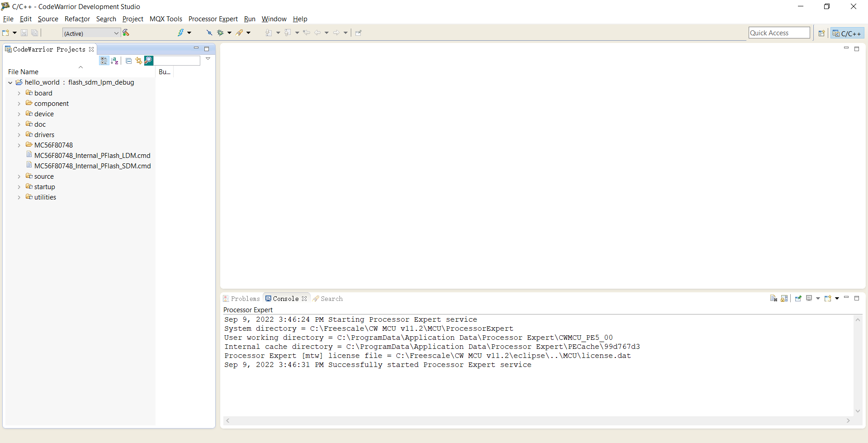The image size is (868, 443).
Task: Toggle Link with Editor in Projects panel
Action: click(x=139, y=61)
